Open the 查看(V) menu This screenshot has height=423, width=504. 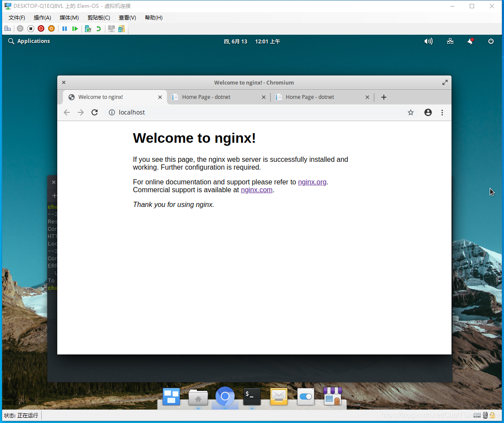pos(127,18)
